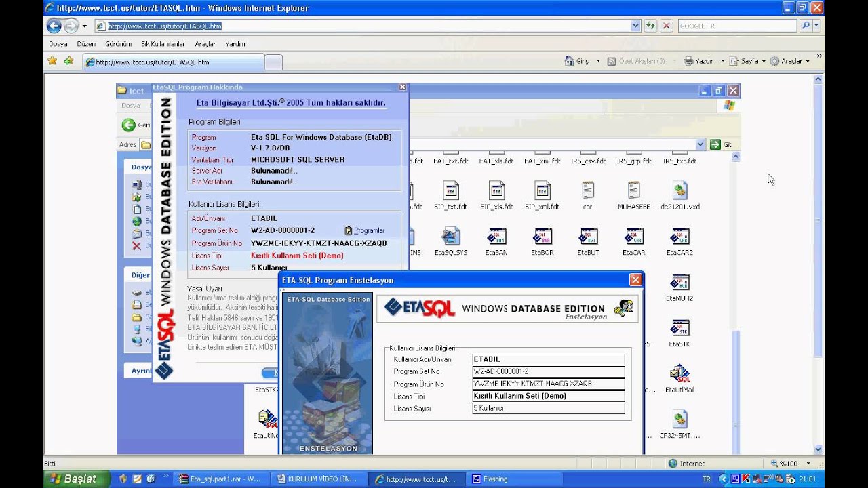This screenshot has height=488, width=868.
Task: Open the Dosya menu in Internet Explorer
Action: click(58, 44)
